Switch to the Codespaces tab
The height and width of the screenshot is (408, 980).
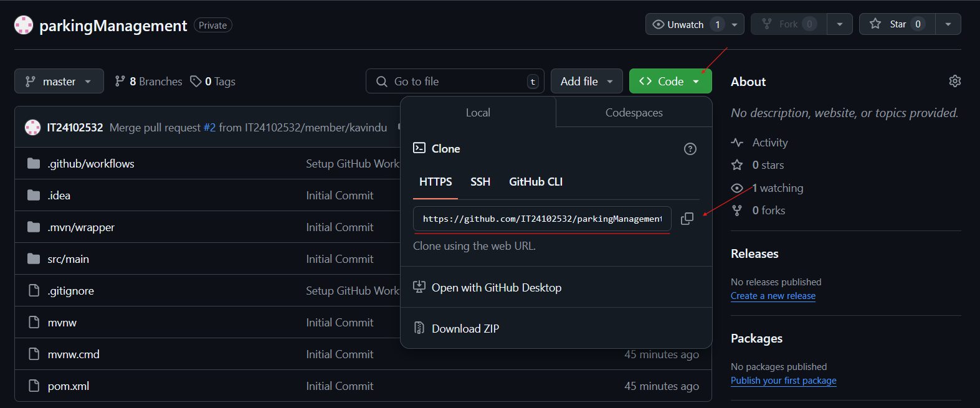(634, 113)
